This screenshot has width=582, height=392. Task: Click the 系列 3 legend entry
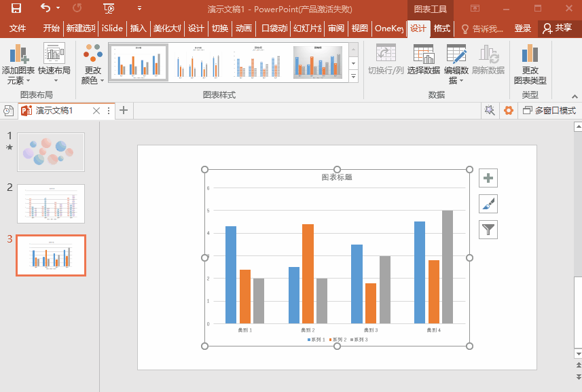tap(359, 340)
